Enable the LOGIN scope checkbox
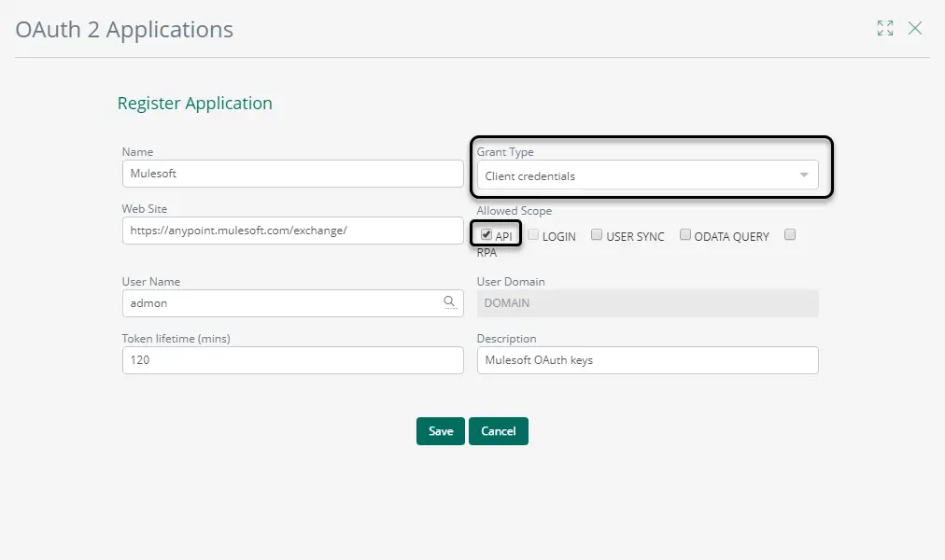The height and width of the screenshot is (560, 945). pos(533,234)
